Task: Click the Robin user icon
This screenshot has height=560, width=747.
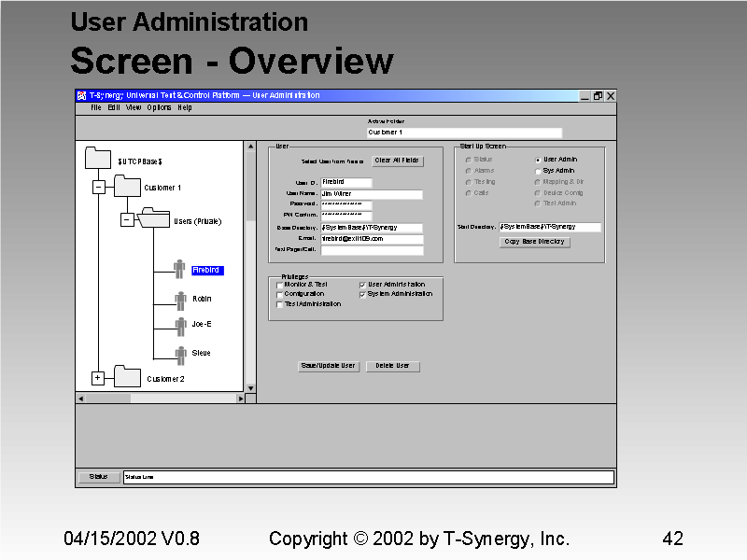Action: coord(180,300)
